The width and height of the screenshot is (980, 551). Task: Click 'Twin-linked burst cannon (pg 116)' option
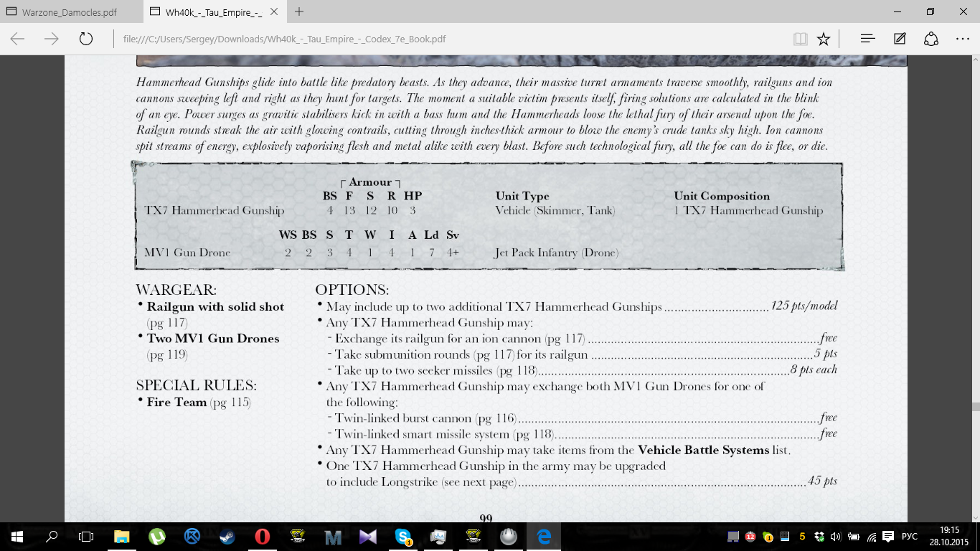pos(425,418)
